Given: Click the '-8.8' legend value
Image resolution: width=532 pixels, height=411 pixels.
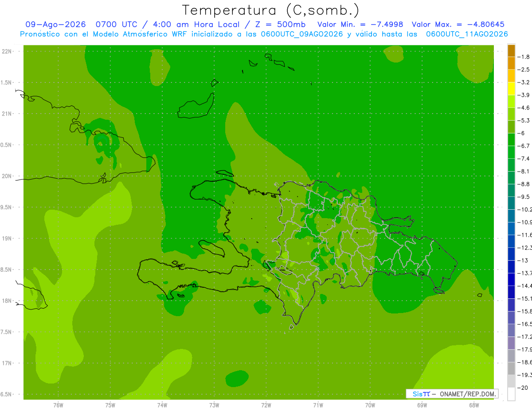Looking at the screenshot, I should 524,184.
